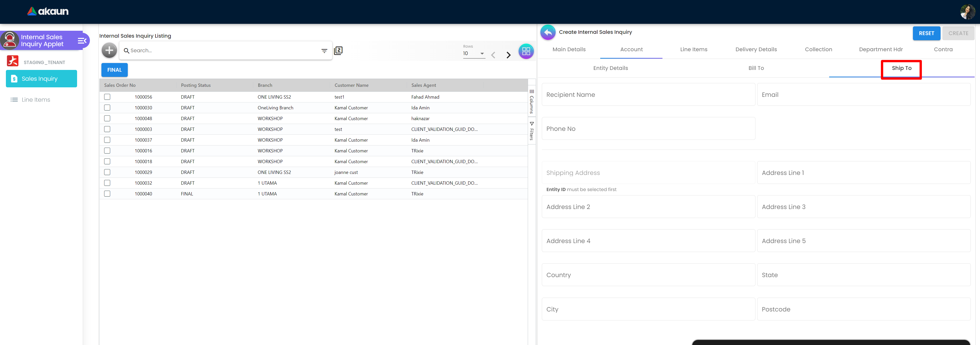Click the numbered pages icon beside search
The width and height of the screenshot is (980, 345).
[338, 51]
